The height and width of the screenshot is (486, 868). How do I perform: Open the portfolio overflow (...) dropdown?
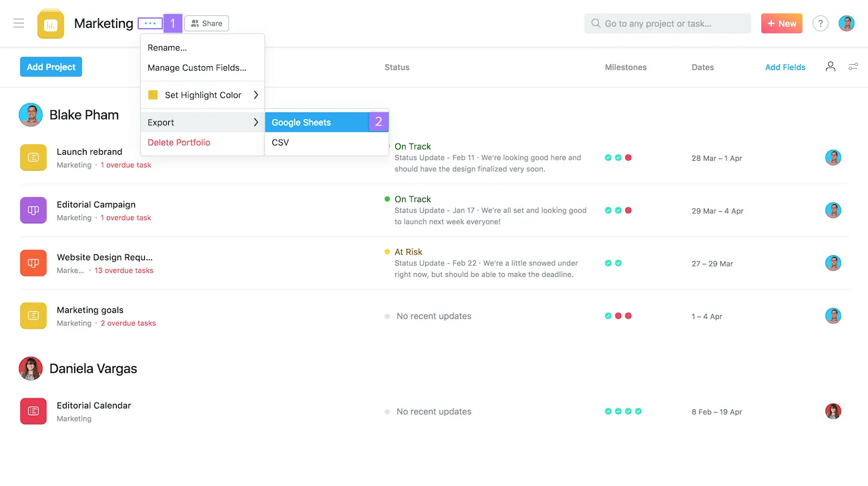(x=151, y=23)
